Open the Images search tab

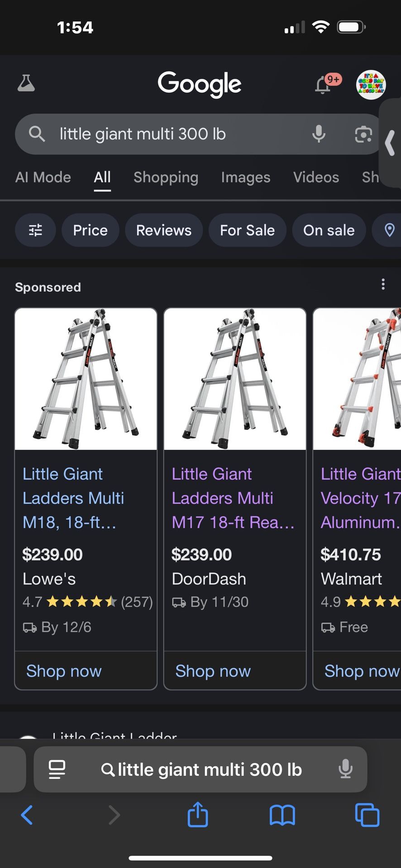245,177
